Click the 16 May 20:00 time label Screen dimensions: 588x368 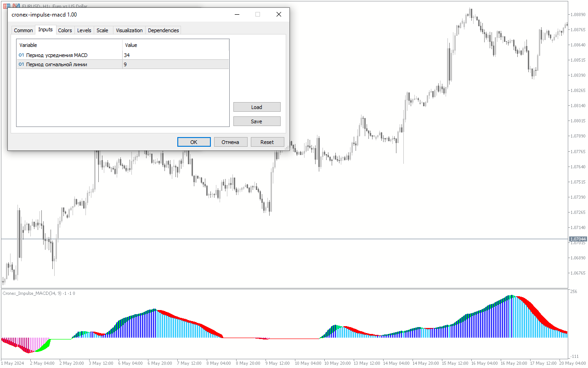point(514,363)
